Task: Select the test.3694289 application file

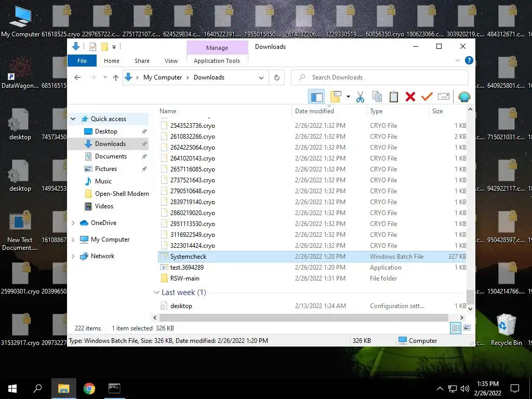Action: (x=312, y=268)
